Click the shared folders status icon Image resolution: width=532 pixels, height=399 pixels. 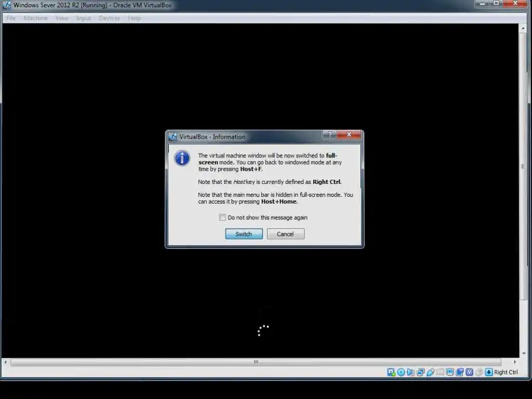[x=440, y=372]
